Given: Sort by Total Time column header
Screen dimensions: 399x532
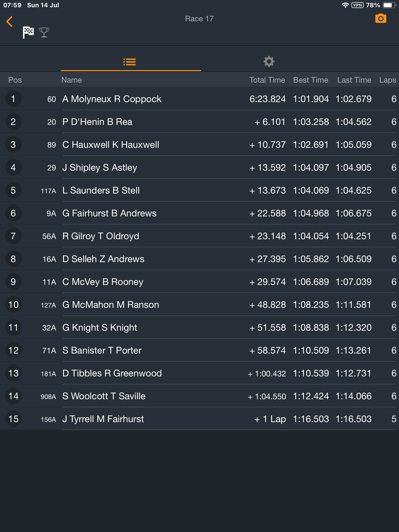Looking at the screenshot, I should [267, 80].
